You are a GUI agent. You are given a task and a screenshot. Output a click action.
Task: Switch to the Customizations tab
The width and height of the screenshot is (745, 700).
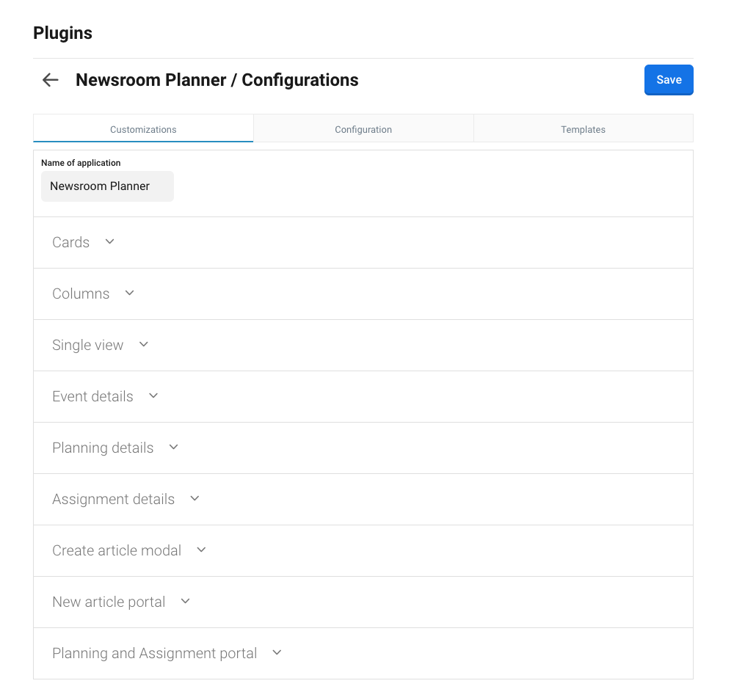coord(143,129)
